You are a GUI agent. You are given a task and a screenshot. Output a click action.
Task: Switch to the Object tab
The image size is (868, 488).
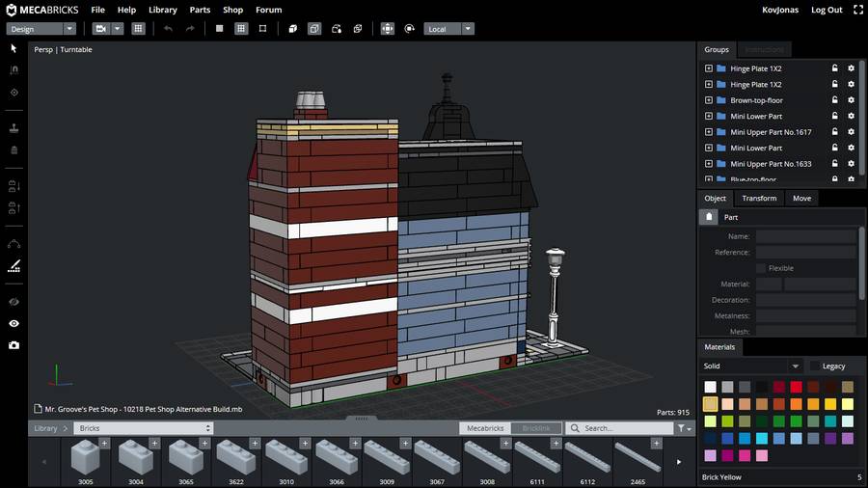coord(715,198)
